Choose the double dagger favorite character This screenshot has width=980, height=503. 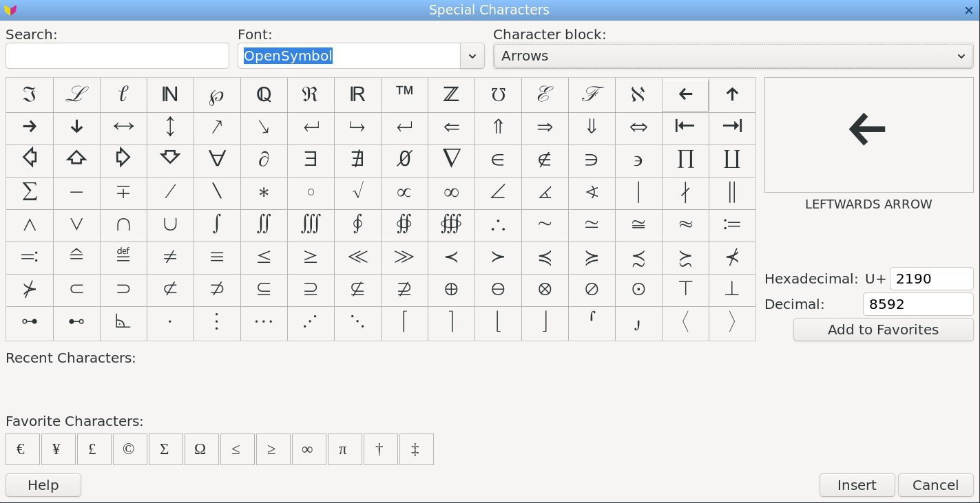(415, 449)
